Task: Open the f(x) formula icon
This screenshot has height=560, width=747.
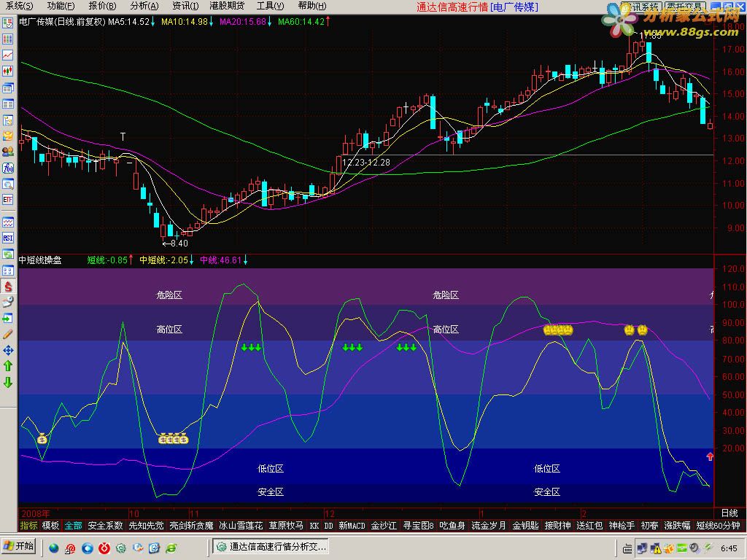Action: click(x=7, y=168)
